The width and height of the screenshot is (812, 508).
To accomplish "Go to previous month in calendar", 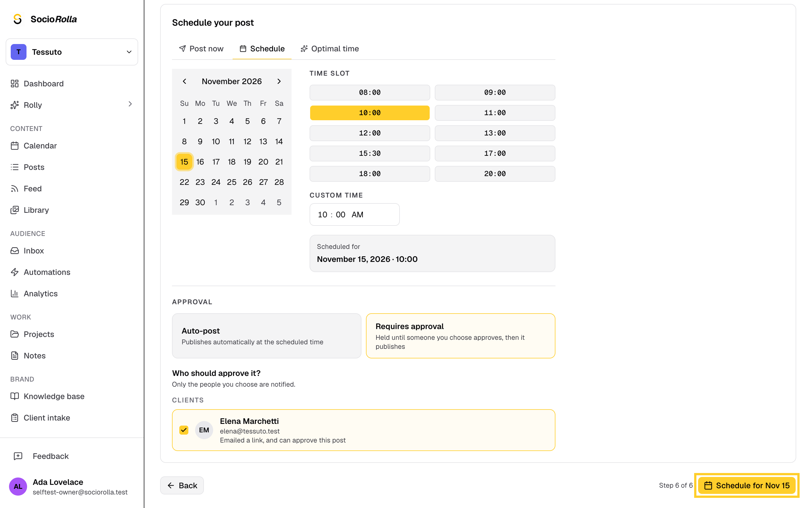I will [184, 81].
